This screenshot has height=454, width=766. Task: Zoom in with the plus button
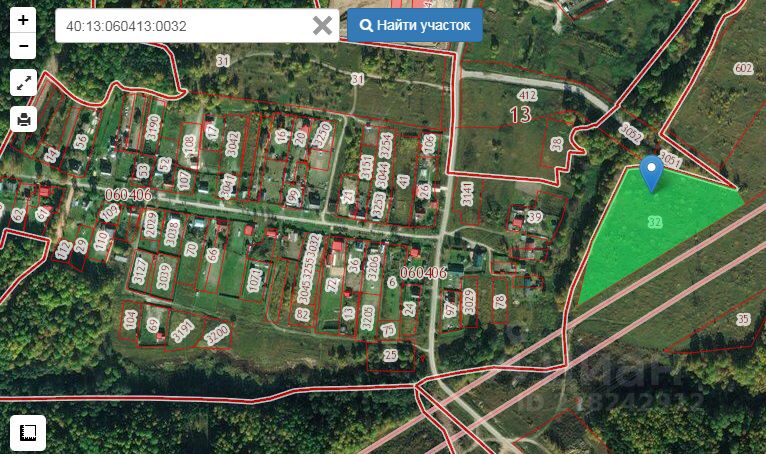(x=23, y=21)
